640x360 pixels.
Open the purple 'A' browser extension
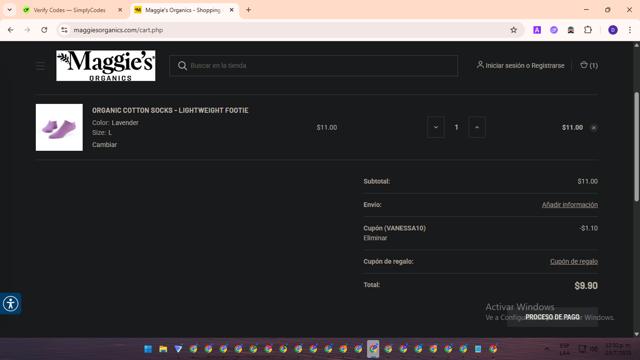[537, 30]
